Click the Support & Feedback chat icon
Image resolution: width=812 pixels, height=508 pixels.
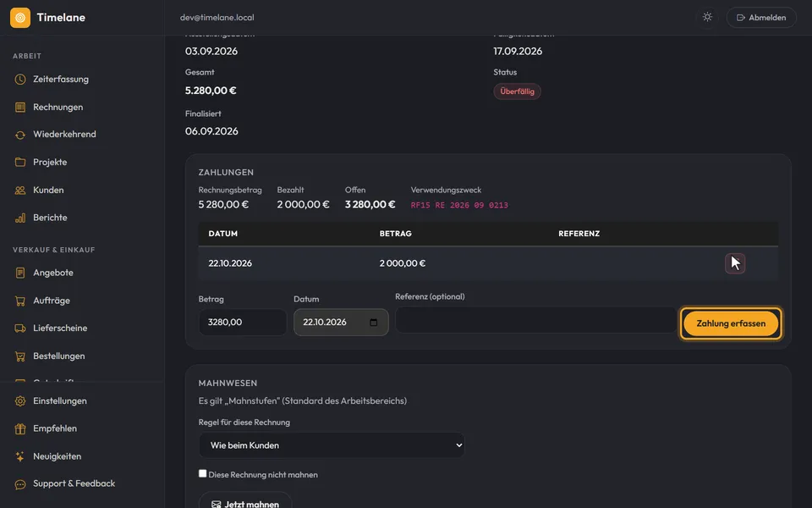point(20,484)
